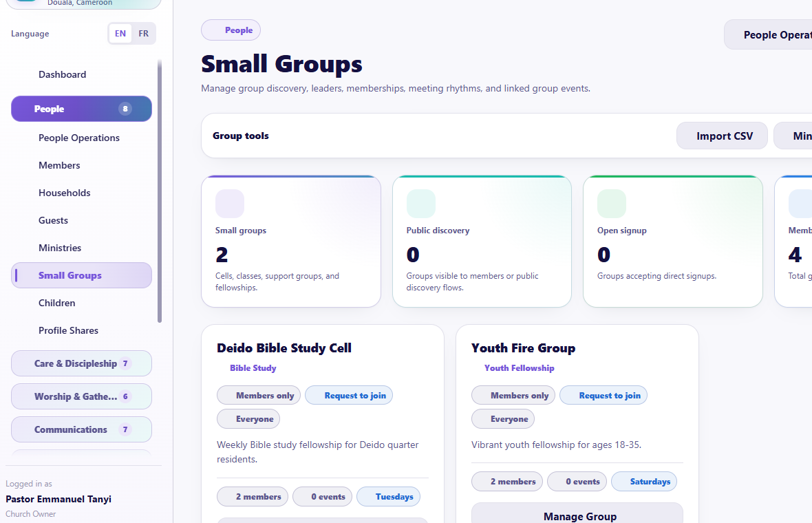
Task: Click the People breadcrumb pill
Action: 231,30
